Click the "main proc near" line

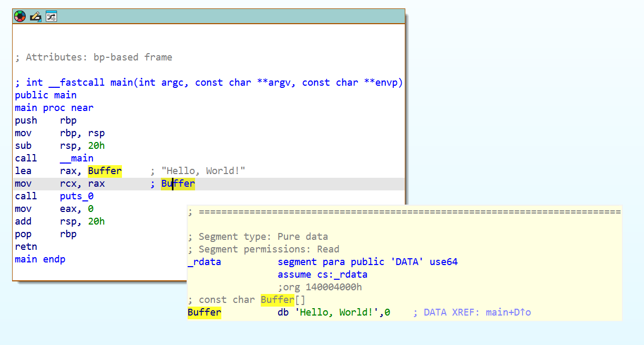point(54,108)
